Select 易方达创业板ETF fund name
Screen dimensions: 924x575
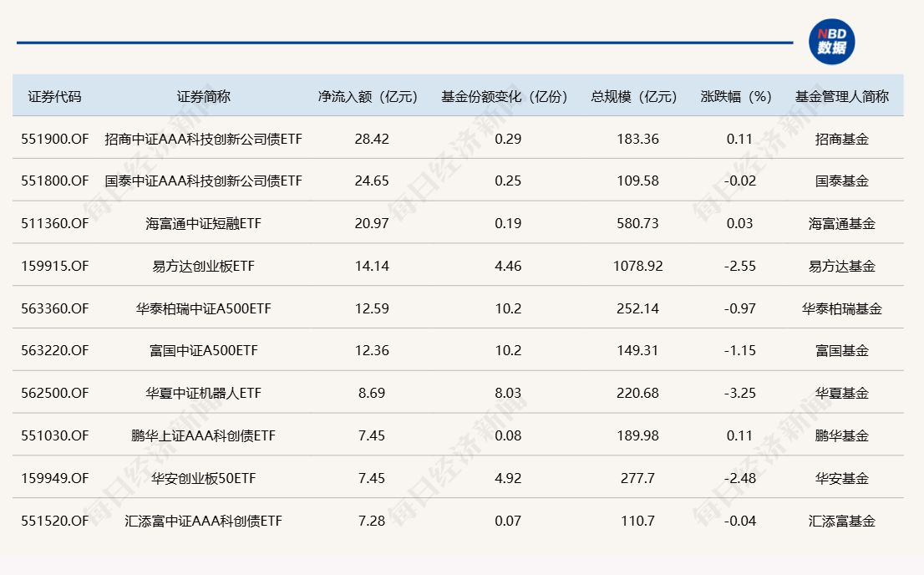(x=204, y=265)
